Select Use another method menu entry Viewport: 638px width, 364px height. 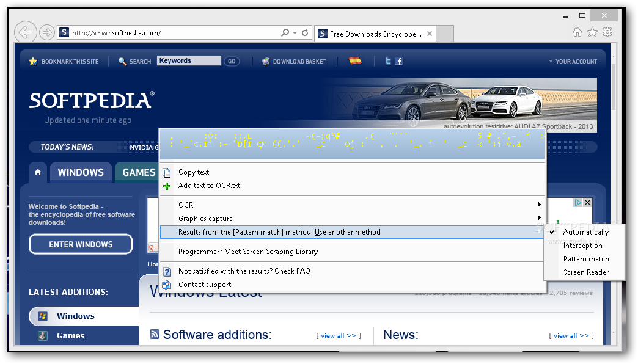coord(353,232)
